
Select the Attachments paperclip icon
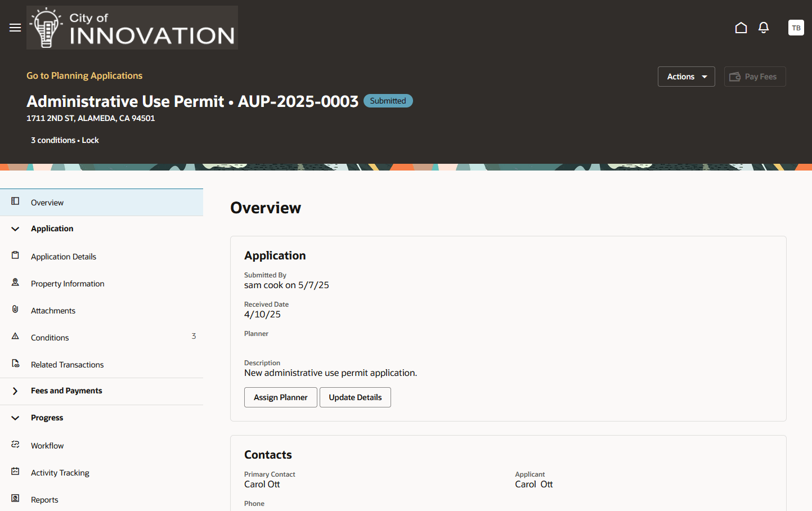(16, 309)
